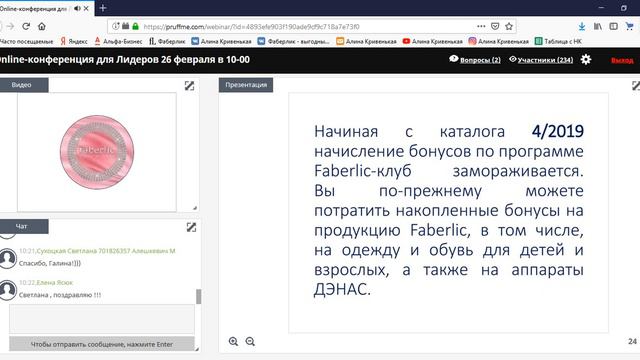Open the Фаберлик bookmark
This screenshot has height=360, width=640.
[x=167, y=41]
